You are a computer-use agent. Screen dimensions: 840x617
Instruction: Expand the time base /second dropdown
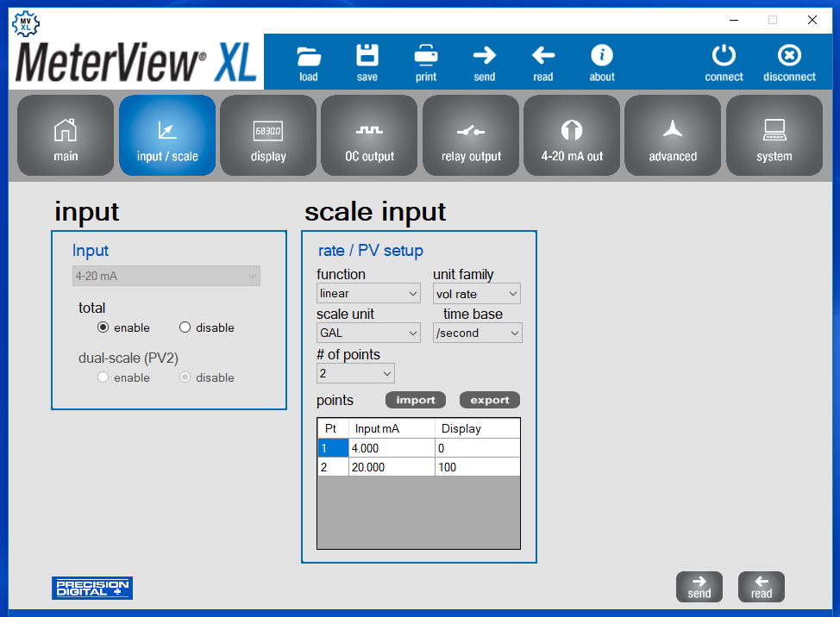[x=477, y=333]
